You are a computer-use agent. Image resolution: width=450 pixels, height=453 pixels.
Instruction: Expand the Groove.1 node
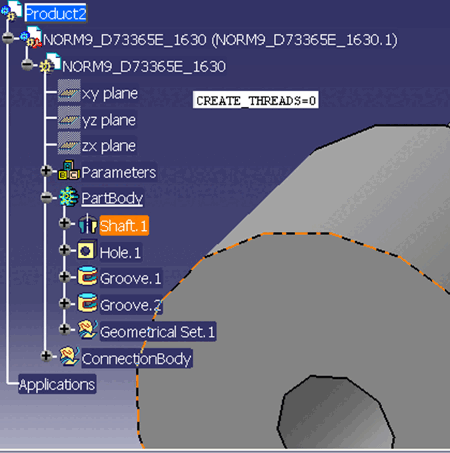(x=65, y=276)
